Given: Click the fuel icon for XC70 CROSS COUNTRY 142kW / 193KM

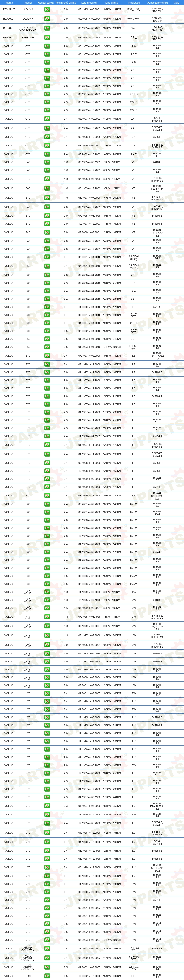Looking at the screenshot, I should pos(47,948).
